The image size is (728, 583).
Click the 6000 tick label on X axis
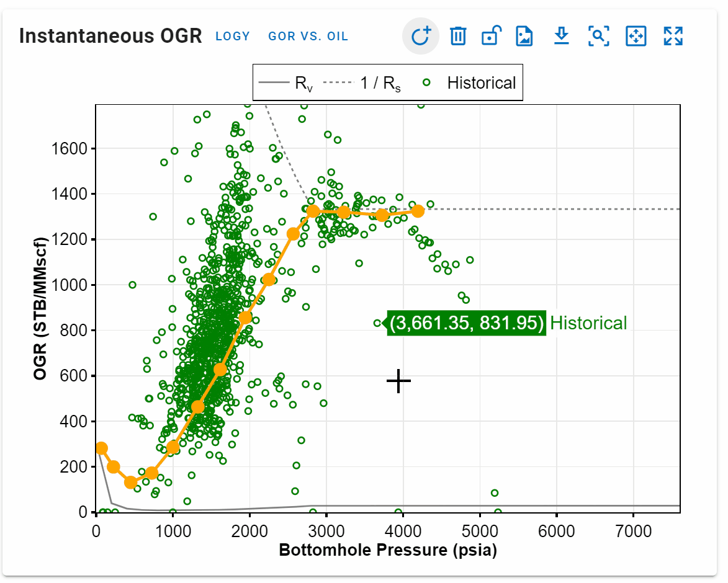click(556, 531)
